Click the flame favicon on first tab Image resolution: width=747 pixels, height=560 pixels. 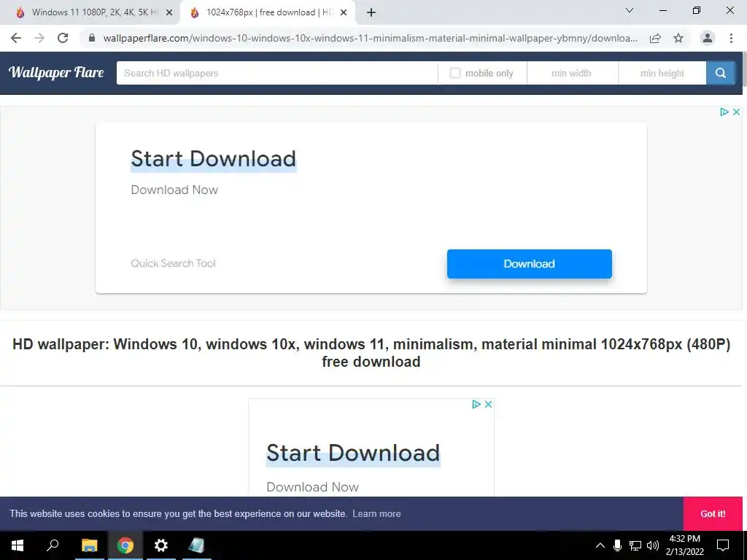pyautogui.click(x=20, y=12)
